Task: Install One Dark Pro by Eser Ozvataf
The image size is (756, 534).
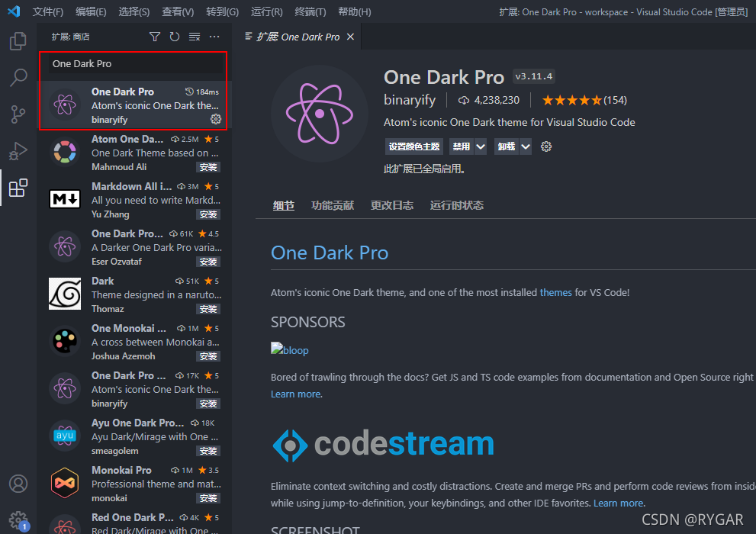Action: (x=208, y=262)
